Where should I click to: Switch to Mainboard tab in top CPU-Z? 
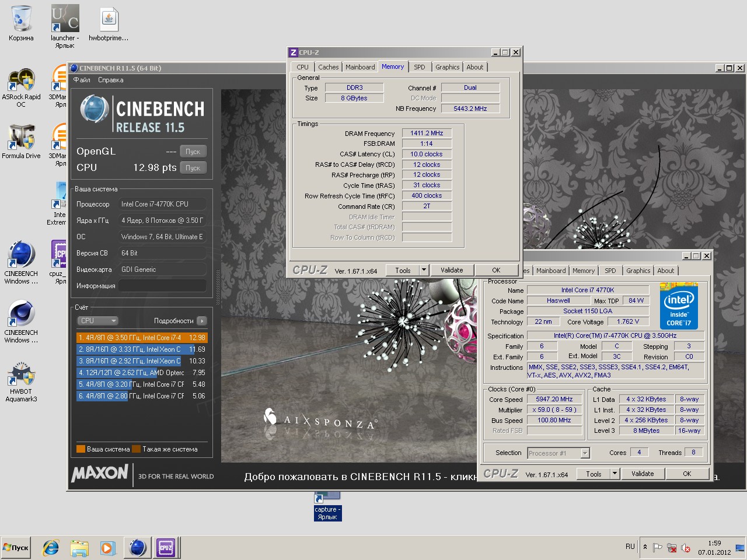pyautogui.click(x=360, y=67)
